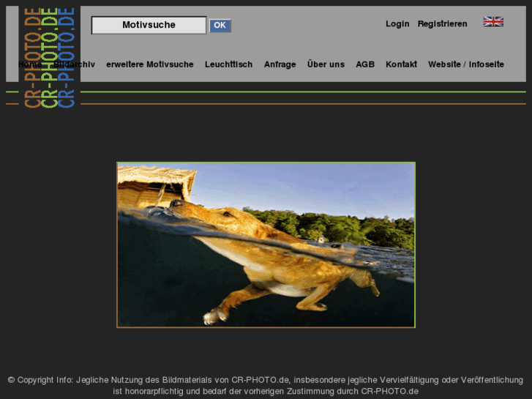
Task: Submit search with the OK button
Action: pyautogui.click(x=220, y=26)
